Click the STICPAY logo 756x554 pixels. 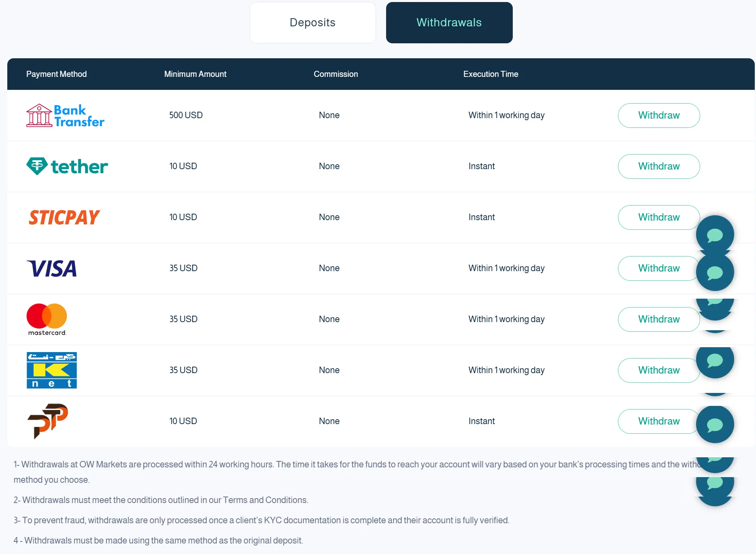pos(64,217)
